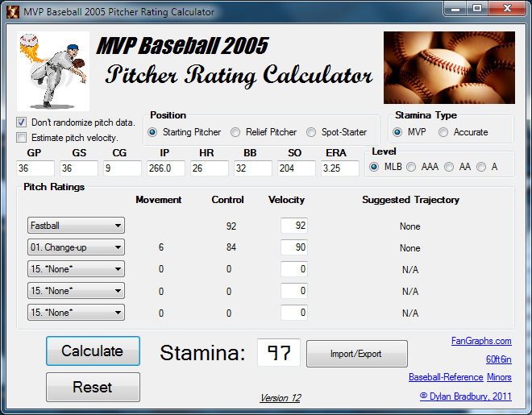Select Relief Pitcher position
This screenshot has width=532, height=415.
coord(235,132)
